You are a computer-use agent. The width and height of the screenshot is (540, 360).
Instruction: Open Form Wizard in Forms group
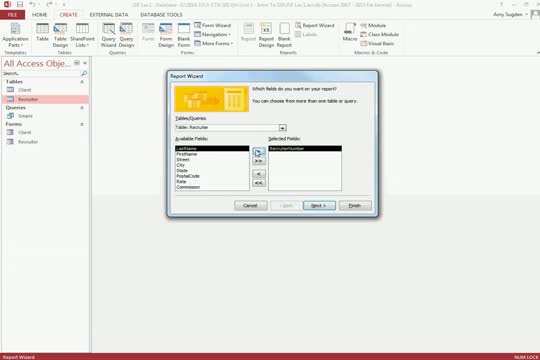(212, 25)
